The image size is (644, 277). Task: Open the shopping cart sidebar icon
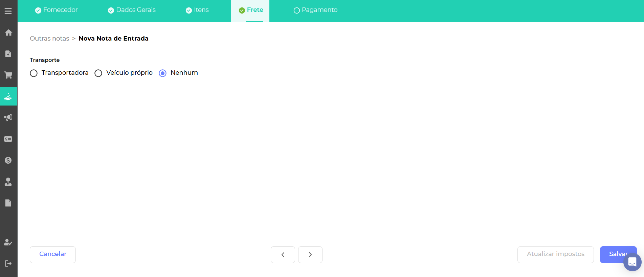(x=8, y=75)
